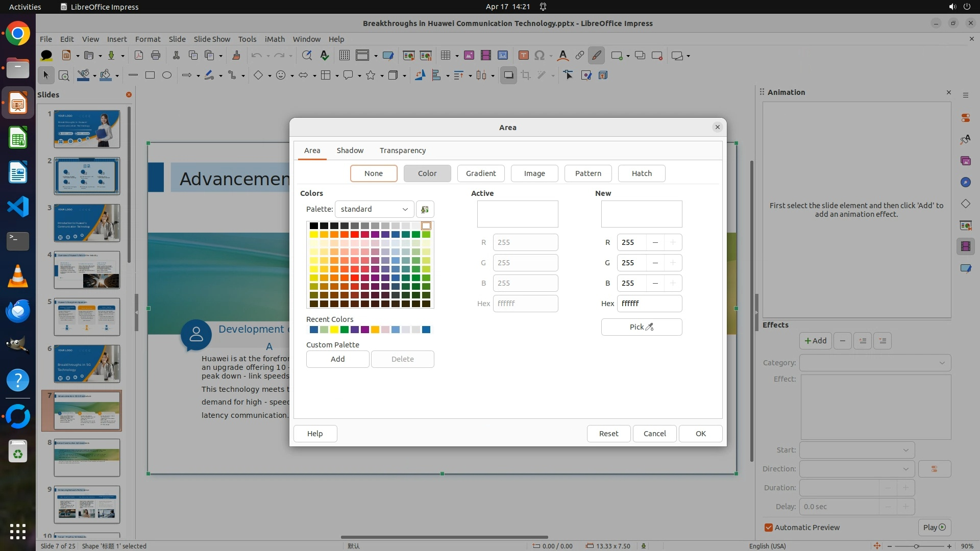Screen dimensions: 980x551
Task: Toggle the Automatic Preview checkbox
Action: 769,528
